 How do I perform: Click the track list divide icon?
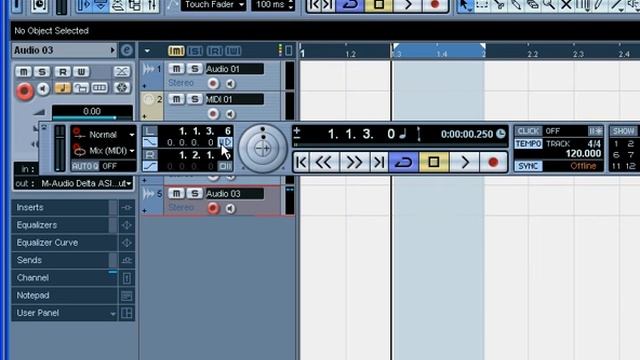(289, 51)
